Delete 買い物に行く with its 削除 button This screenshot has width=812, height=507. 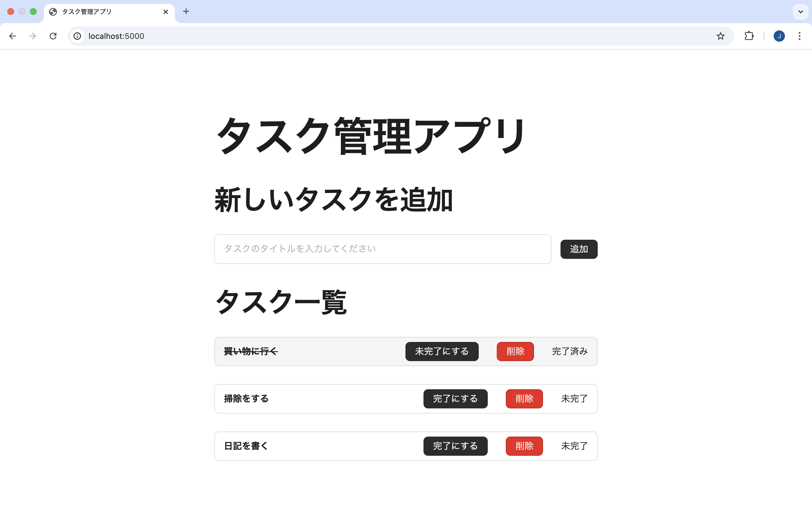click(x=515, y=351)
